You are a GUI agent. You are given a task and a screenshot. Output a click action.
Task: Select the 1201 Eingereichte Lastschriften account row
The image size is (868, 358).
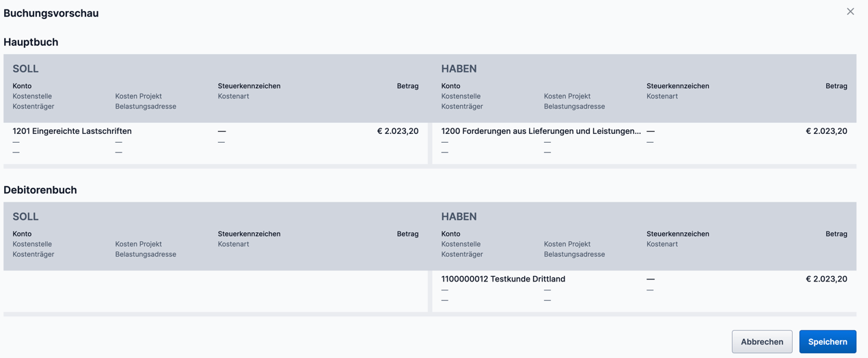[x=72, y=131]
